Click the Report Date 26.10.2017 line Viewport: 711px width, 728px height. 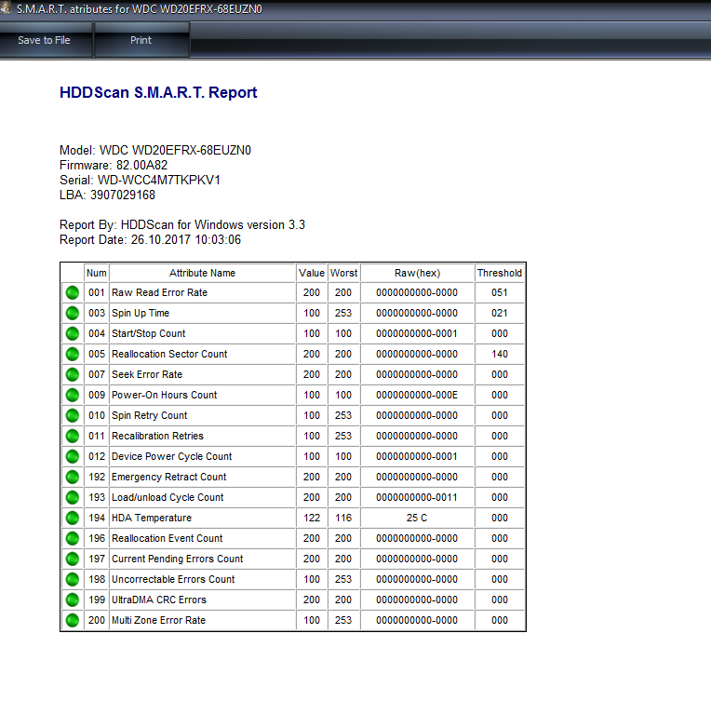150,239
